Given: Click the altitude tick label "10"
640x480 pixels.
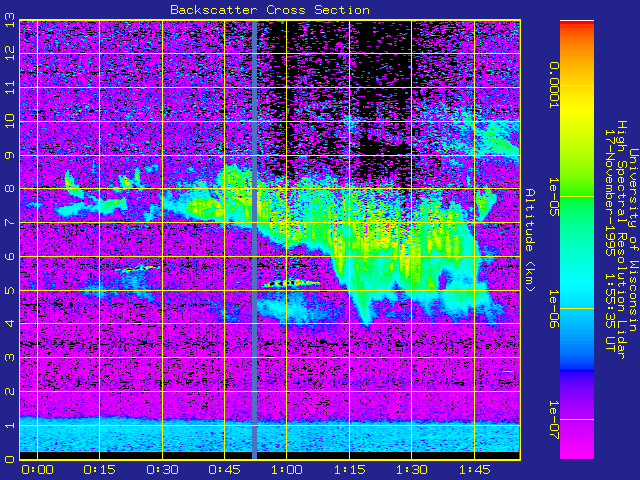Looking at the screenshot, I should pos(9,121).
